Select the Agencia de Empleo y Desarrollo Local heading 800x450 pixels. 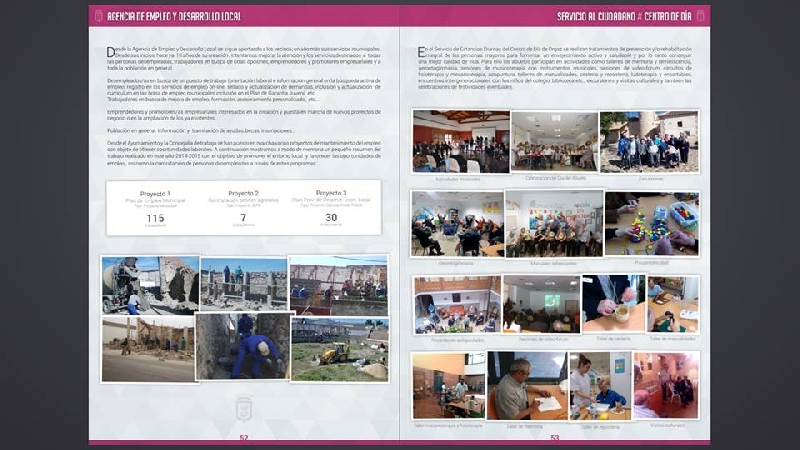173,16
